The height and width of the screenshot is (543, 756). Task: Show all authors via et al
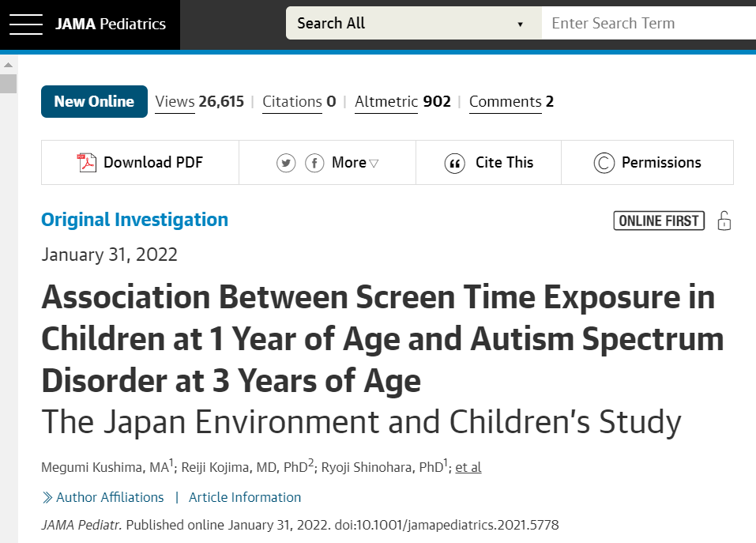pyautogui.click(x=468, y=467)
